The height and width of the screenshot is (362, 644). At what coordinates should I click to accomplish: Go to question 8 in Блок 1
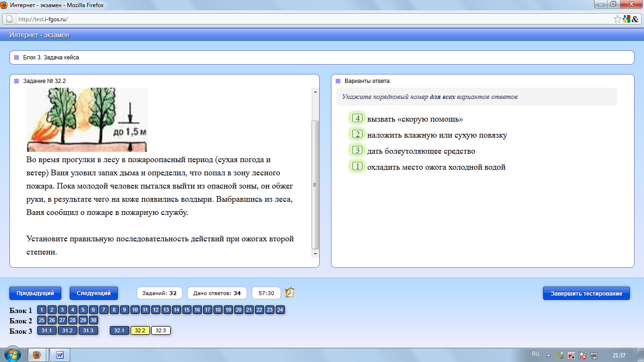[114, 310]
